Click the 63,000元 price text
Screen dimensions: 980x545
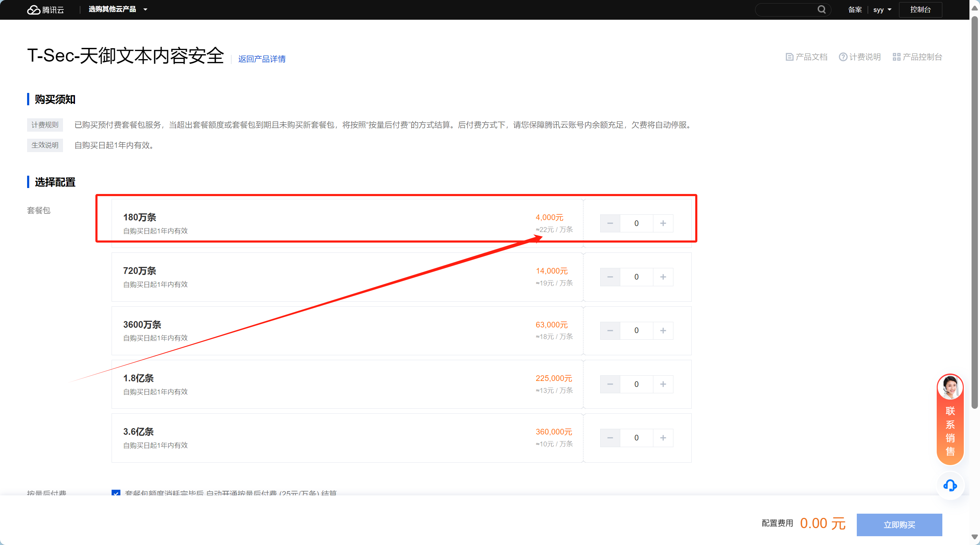(552, 325)
